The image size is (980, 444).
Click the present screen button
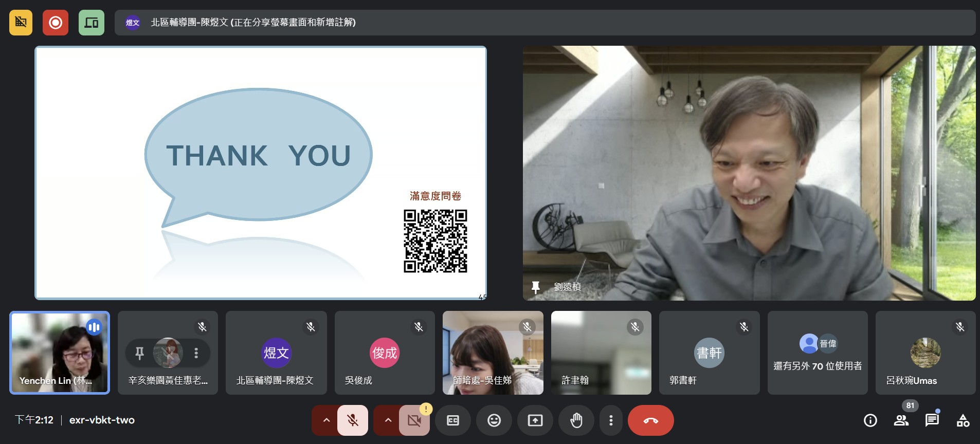click(535, 420)
